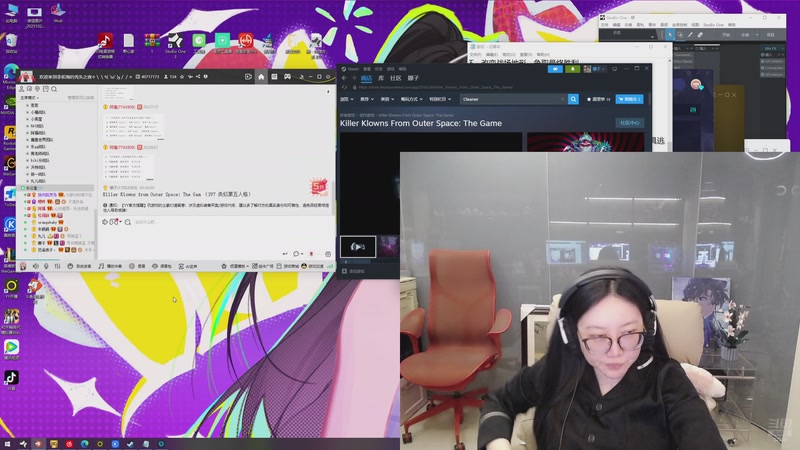The image size is (800, 450).
Task: Go back using the Steam back arrow
Action: (344, 78)
